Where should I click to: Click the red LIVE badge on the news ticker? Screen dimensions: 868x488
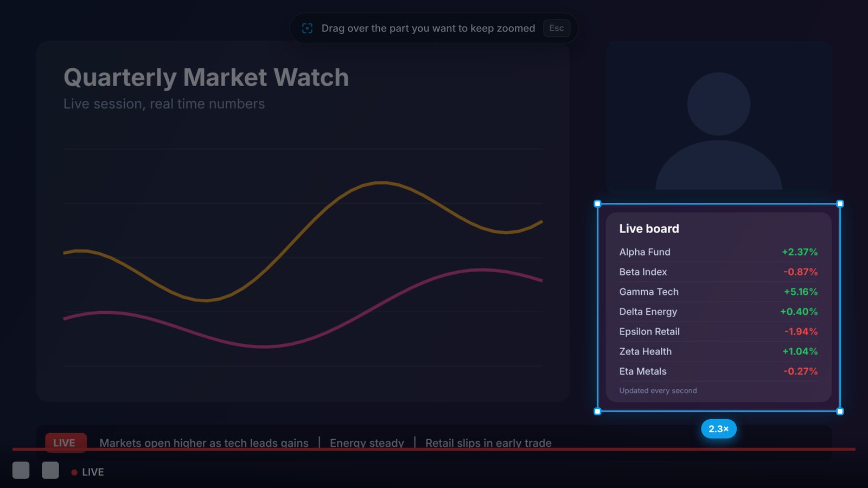click(x=66, y=442)
